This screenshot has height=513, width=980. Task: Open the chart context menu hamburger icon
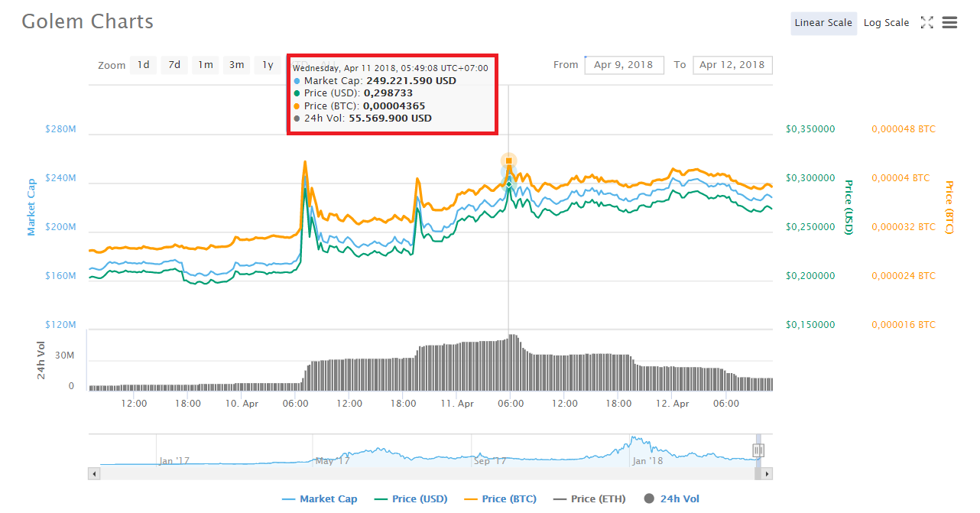point(949,23)
